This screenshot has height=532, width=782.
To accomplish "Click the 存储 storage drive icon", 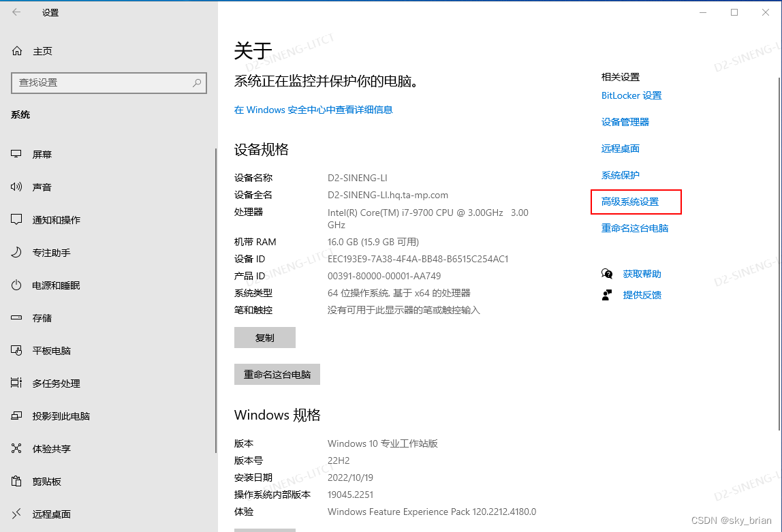I will (16, 317).
